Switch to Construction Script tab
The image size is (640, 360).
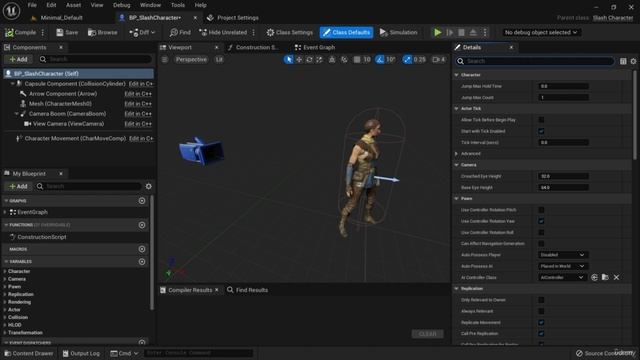254,47
